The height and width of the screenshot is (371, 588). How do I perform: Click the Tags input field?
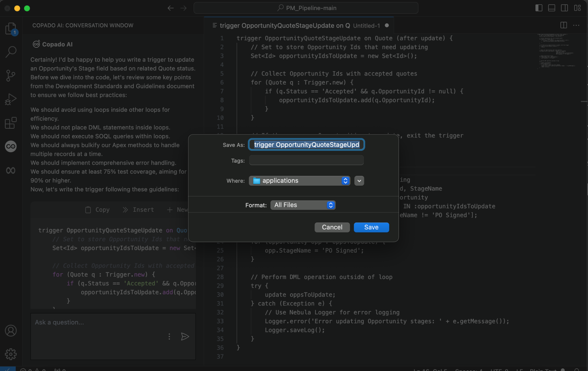306,160
